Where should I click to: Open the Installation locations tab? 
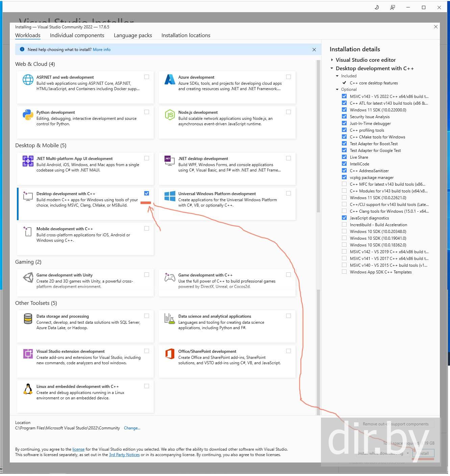(x=186, y=35)
